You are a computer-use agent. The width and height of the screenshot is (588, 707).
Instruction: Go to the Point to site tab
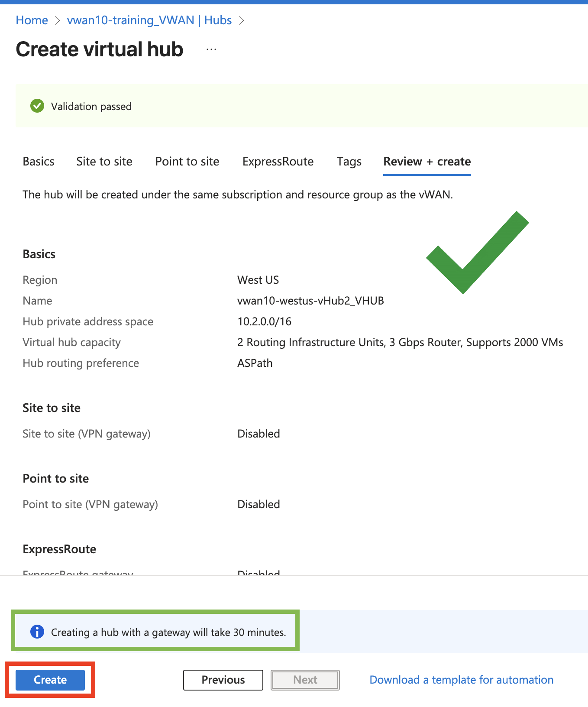[187, 162]
